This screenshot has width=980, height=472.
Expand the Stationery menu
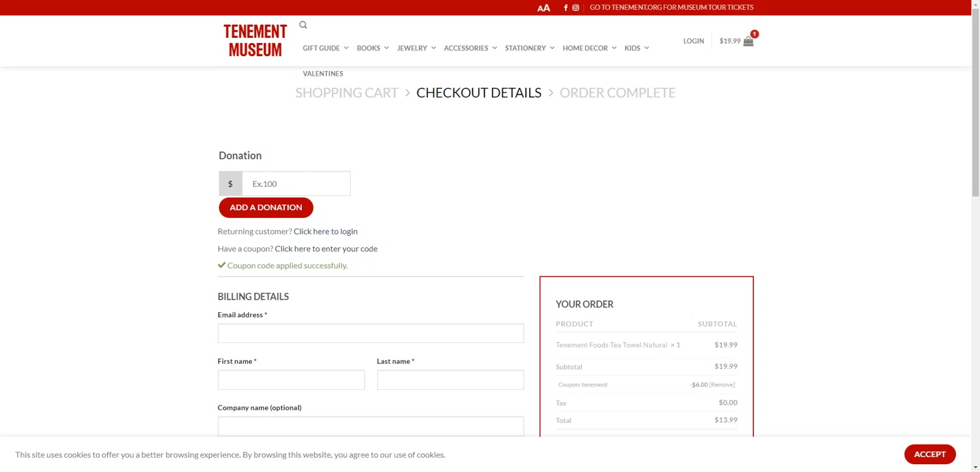[x=529, y=48]
